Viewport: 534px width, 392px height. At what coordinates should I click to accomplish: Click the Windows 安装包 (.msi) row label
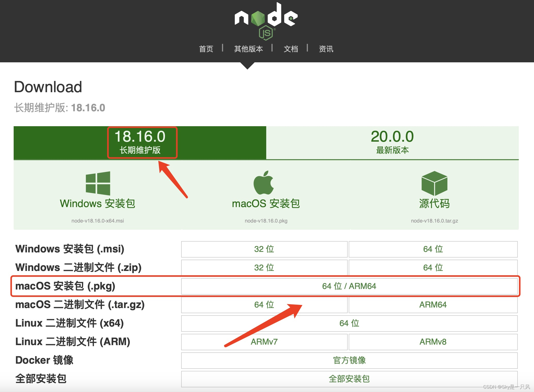(70, 249)
